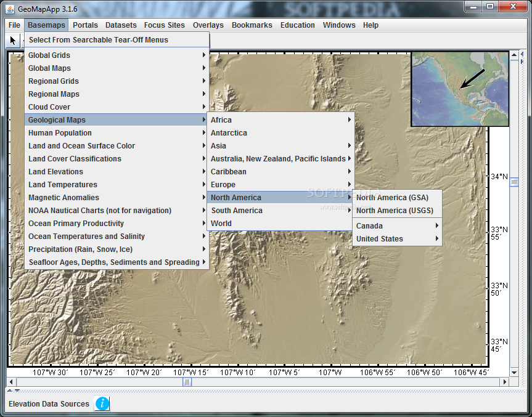Select Antarctica geological map
Viewport: 532px width, 417px height.
[280, 133]
